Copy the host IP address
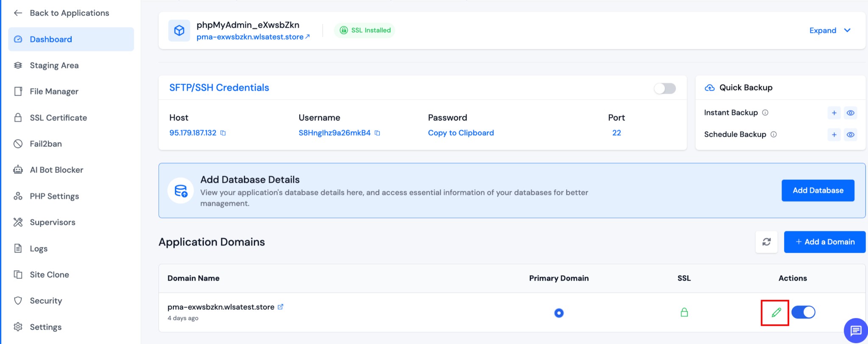This screenshot has width=868, height=344. tap(223, 133)
